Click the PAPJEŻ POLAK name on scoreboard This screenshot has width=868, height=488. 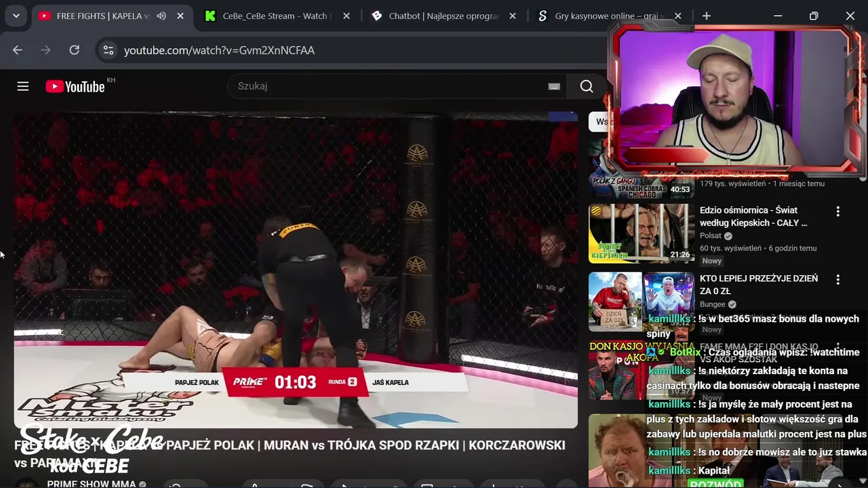point(197,382)
